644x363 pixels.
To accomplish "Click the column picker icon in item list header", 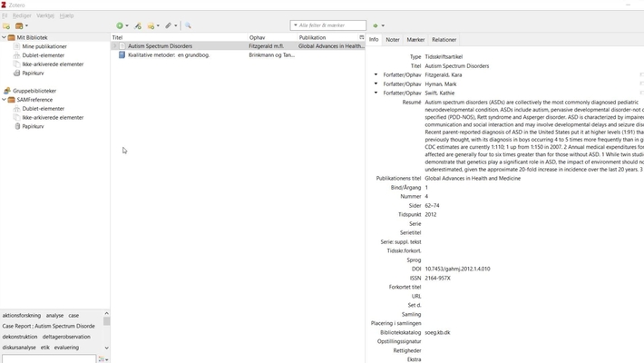I will 362,37.
